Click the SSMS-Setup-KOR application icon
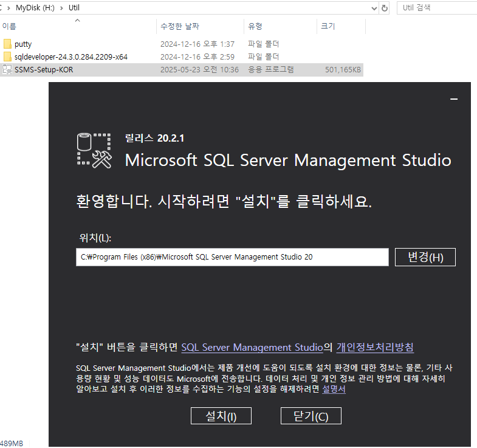 point(7,69)
